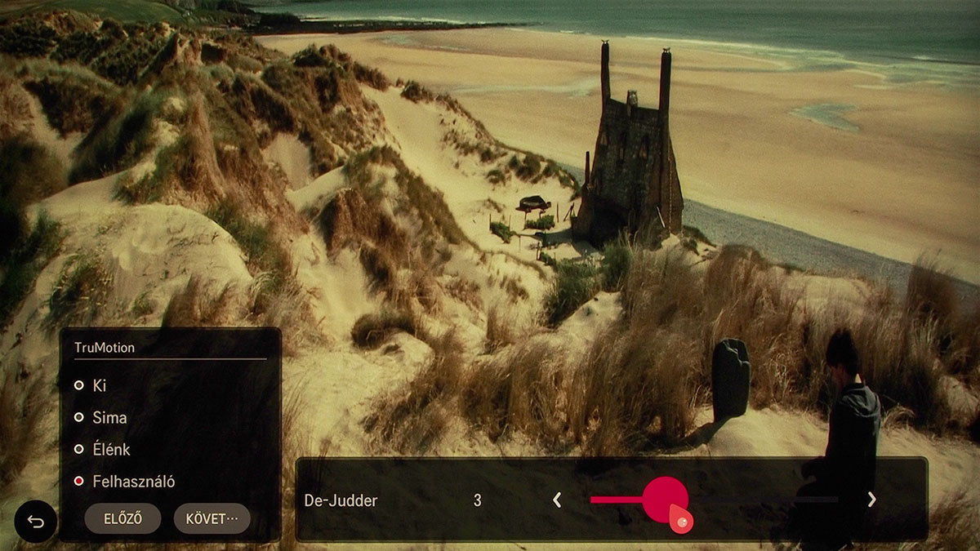Click the TruMotion panel title
The height and width of the screenshot is (551, 980).
(x=105, y=348)
